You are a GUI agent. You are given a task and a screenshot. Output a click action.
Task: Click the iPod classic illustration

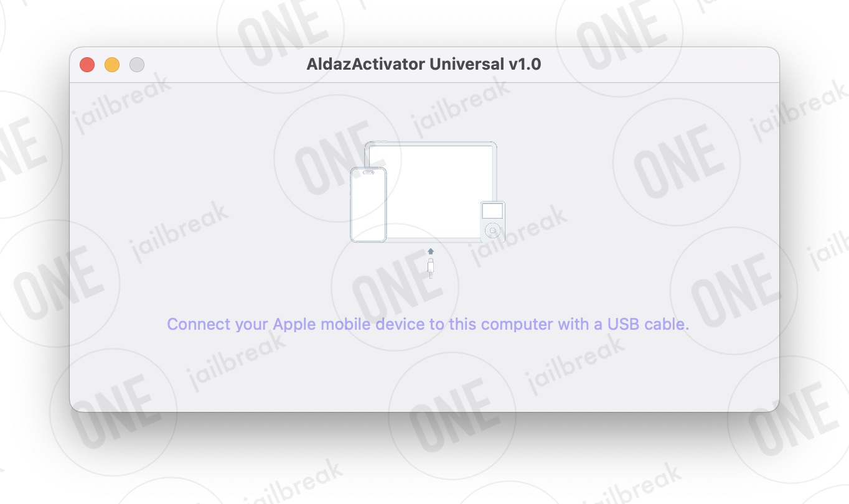pos(492,222)
